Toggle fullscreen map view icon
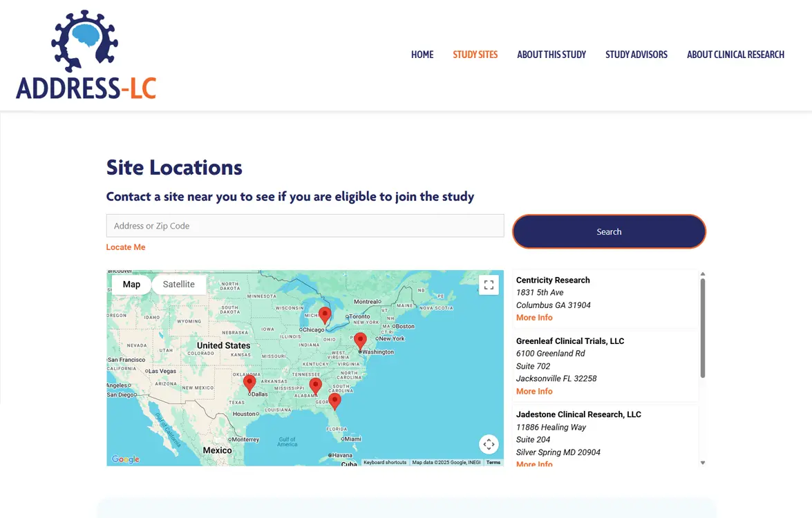 pos(489,285)
